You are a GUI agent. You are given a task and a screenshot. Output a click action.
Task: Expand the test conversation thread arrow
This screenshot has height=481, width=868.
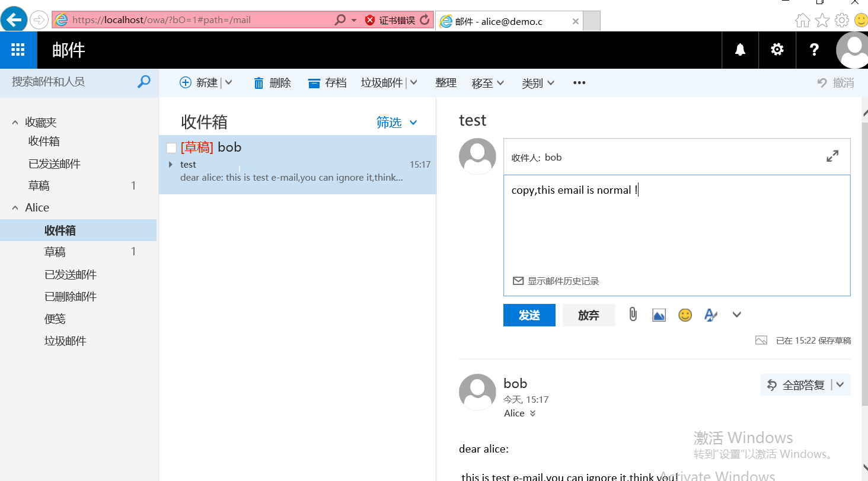tap(171, 165)
